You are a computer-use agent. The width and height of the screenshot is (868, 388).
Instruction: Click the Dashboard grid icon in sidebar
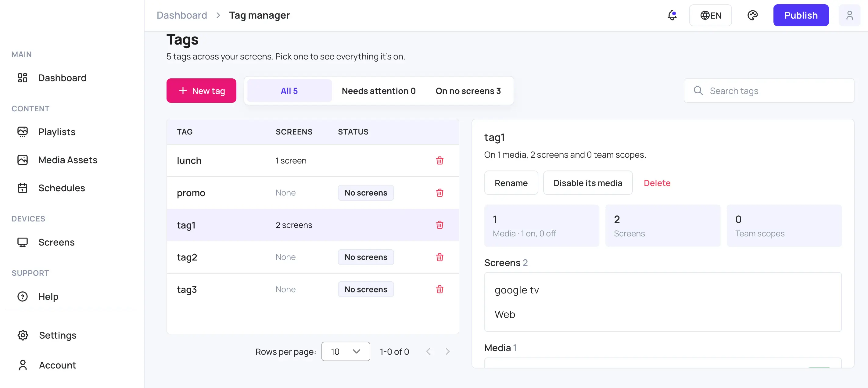click(23, 78)
